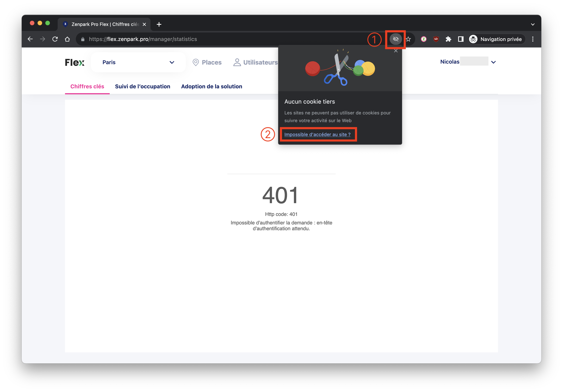563x392 pixels.
Task: Bookmark this page with the star icon
Action: tap(408, 39)
